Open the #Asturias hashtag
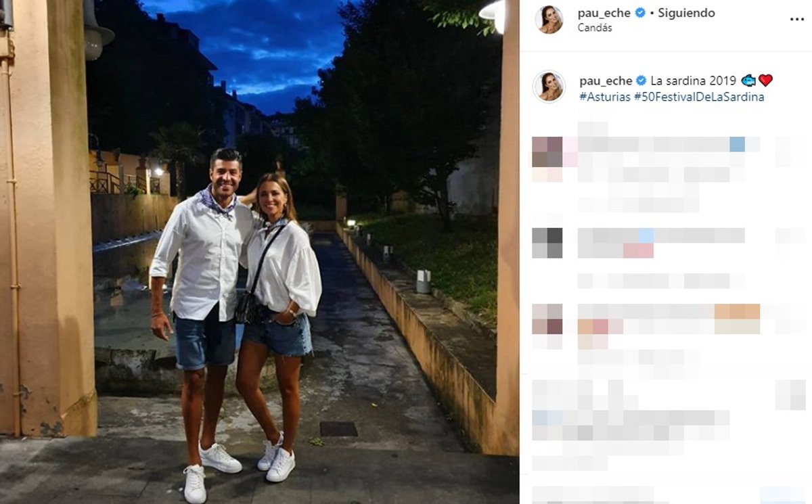 click(x=605, y=97)
